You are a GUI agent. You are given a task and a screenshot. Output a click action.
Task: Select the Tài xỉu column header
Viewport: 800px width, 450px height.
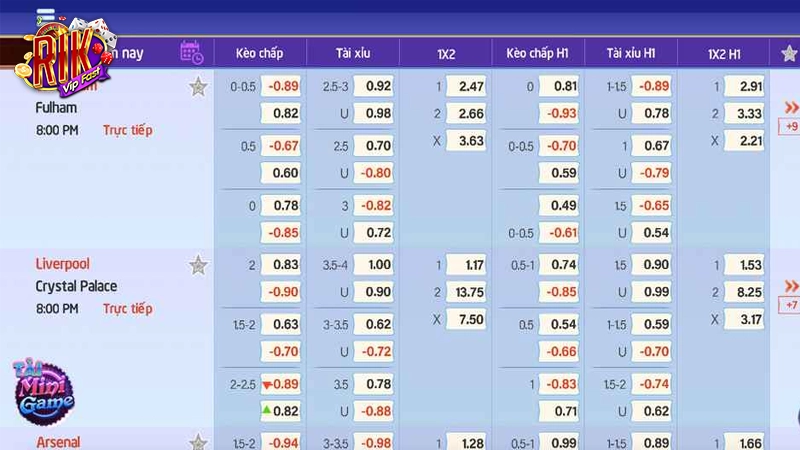[353, 53]
